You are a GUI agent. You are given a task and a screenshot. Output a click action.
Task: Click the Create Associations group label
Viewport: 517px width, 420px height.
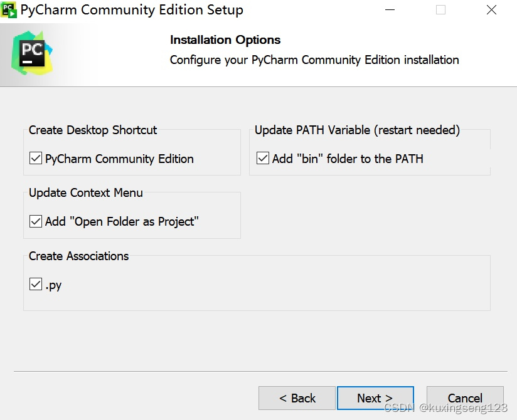[x=78, y=256]
